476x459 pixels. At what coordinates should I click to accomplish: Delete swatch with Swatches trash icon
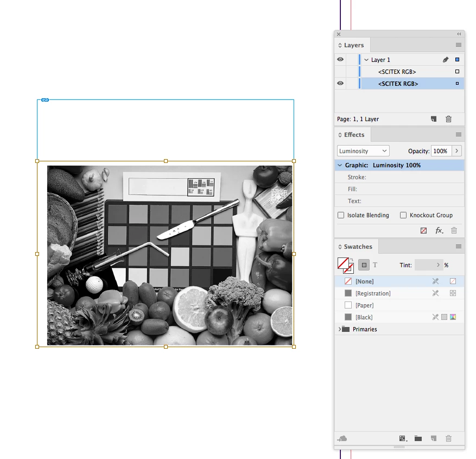(x=448, y=438)
